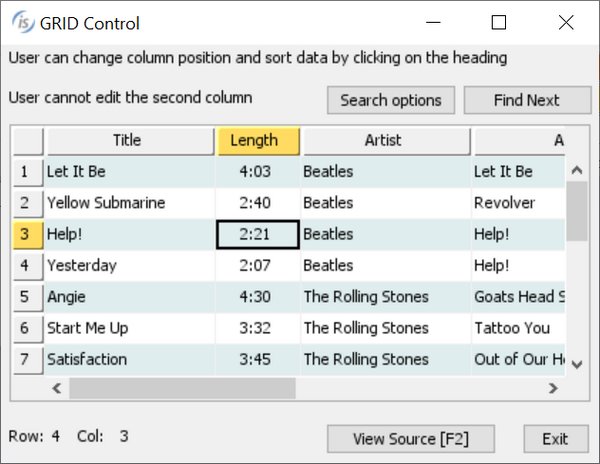Click the GRID Control app icon in title bar
The height and width of the screenshot is (464, 600).
tap(20, 23)
